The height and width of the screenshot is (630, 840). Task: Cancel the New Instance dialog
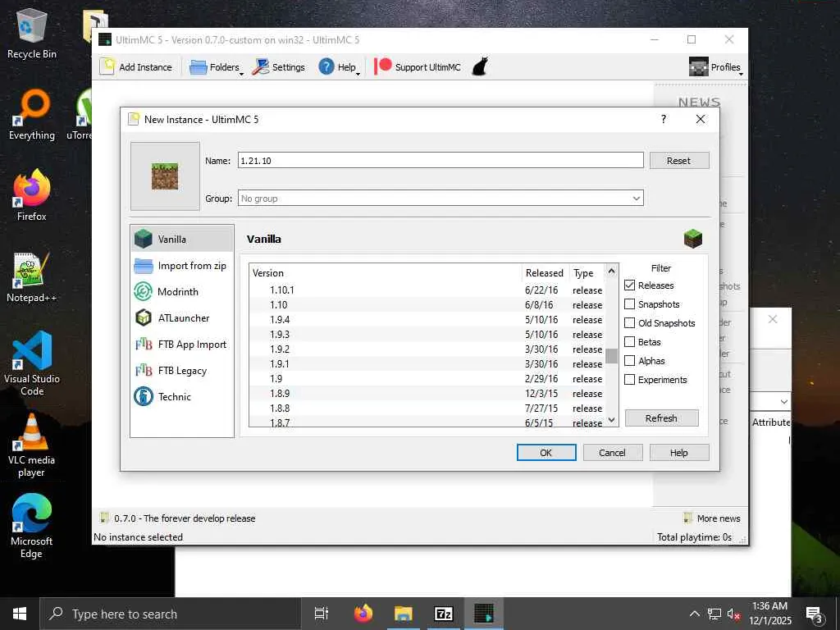[612, 452]
